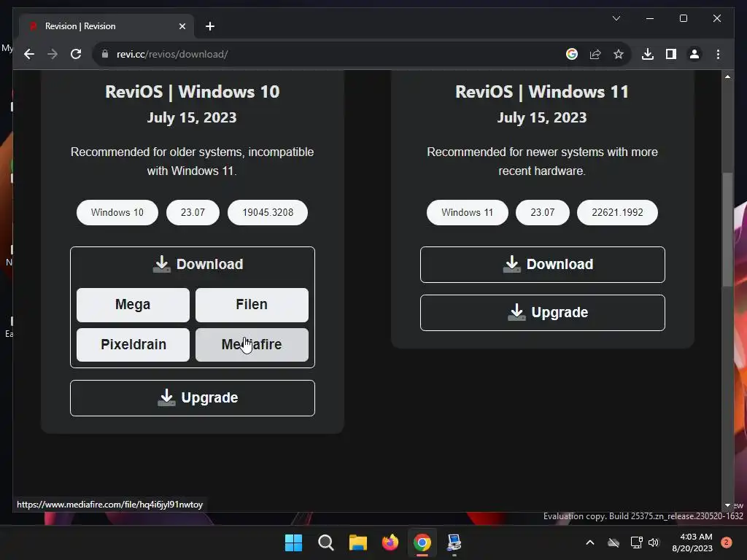Image resolution: width=747 pixels, height=560 pixels.
Task: Open a new browser tab
Action: click(x=210, y=26)
